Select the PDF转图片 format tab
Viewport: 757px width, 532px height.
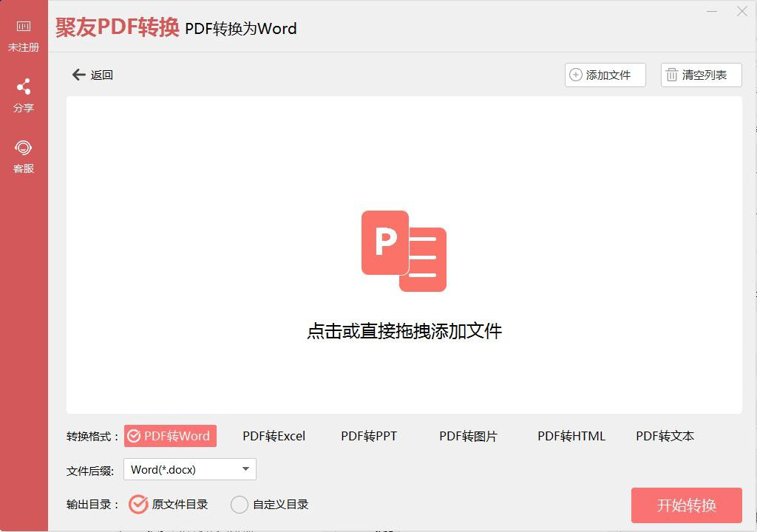coord(467,436)
